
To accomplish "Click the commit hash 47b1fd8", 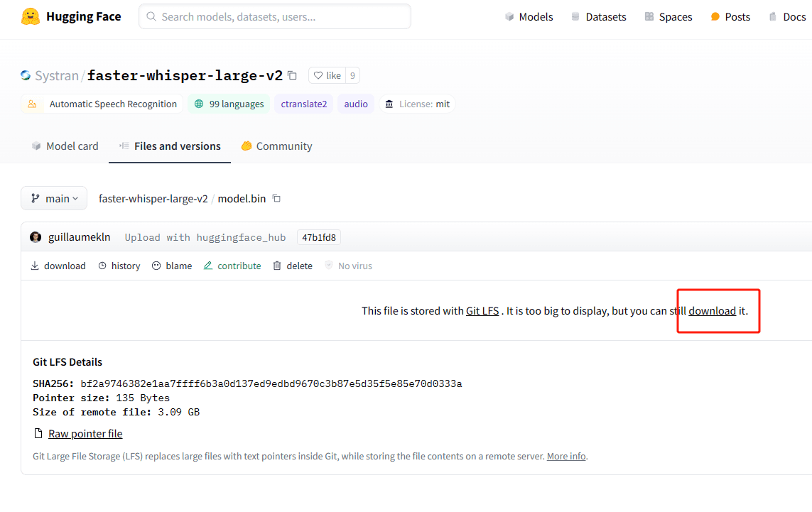I will 318,236.
